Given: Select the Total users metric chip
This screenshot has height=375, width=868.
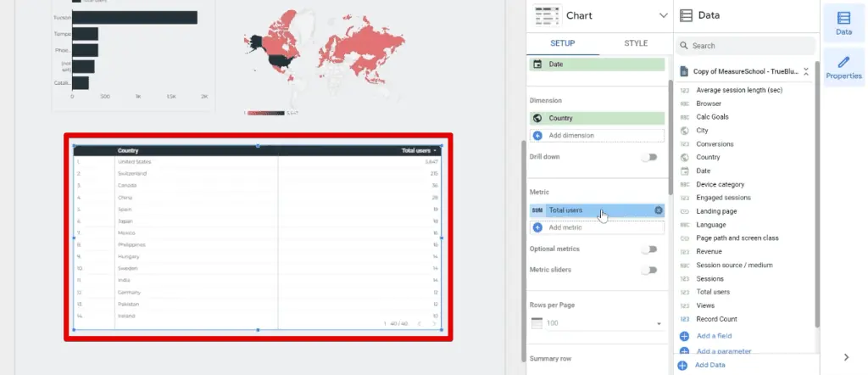Looking at the screenshot, I should coord(597,210).
